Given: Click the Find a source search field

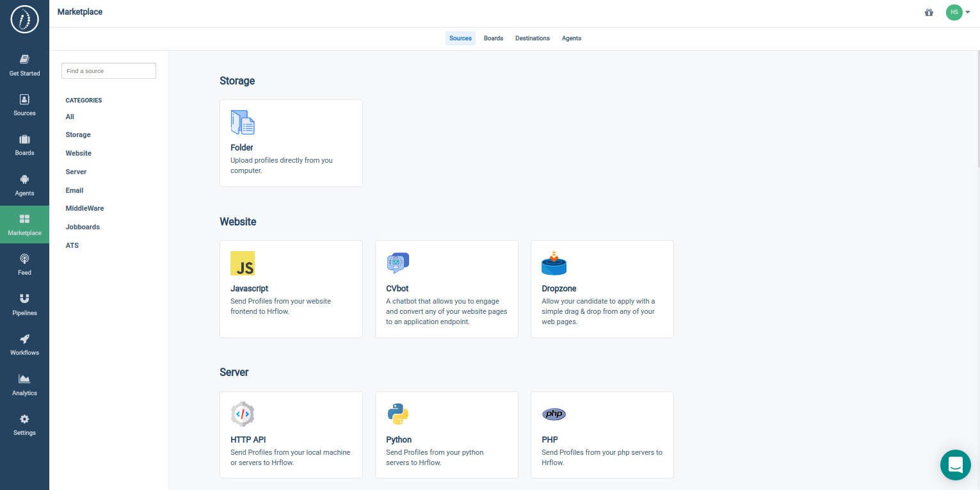Looking at the screenshot, I should point(108,70).
